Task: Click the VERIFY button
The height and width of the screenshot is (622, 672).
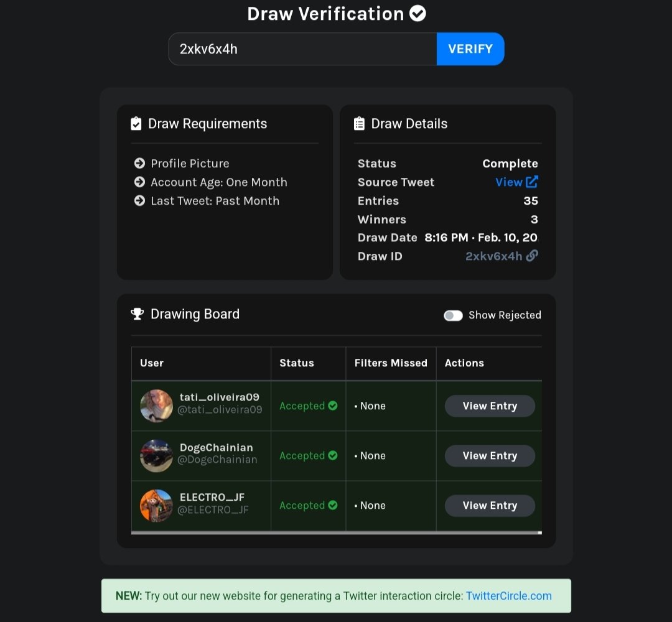Action: tap(470, 49)
